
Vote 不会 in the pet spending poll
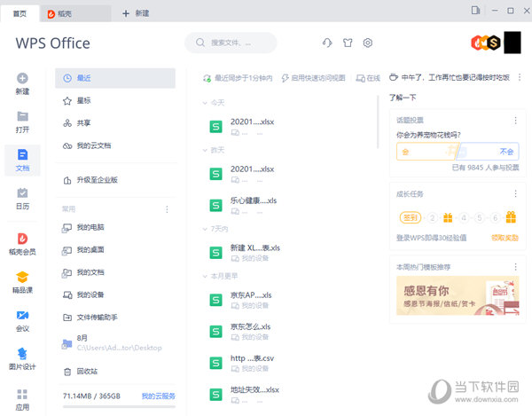coord(488,152)
